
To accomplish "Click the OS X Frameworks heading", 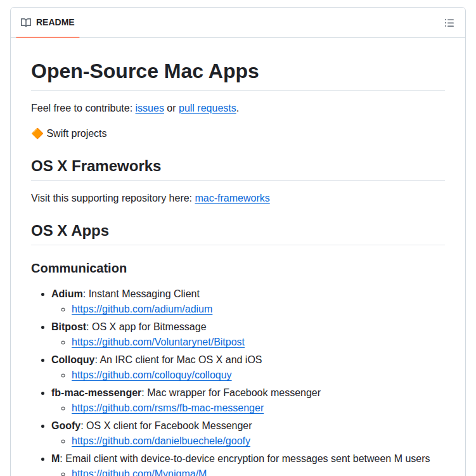I will (96, 166).
